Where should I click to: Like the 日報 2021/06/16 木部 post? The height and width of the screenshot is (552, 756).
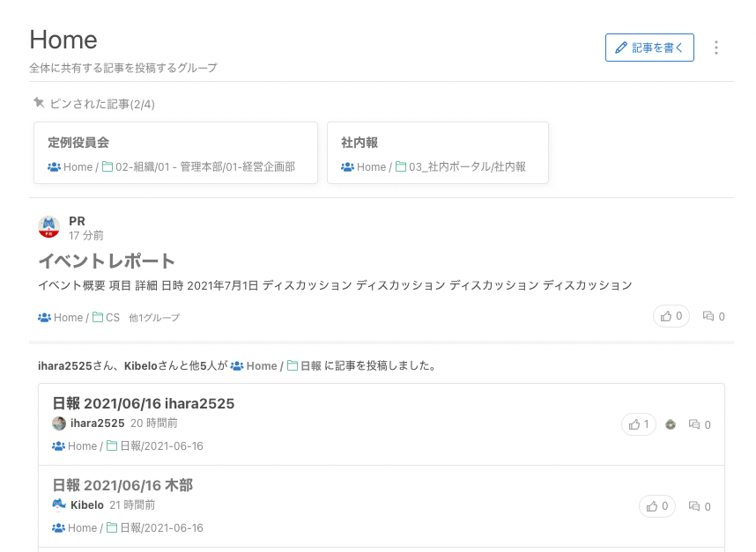[x=656, y=506]
